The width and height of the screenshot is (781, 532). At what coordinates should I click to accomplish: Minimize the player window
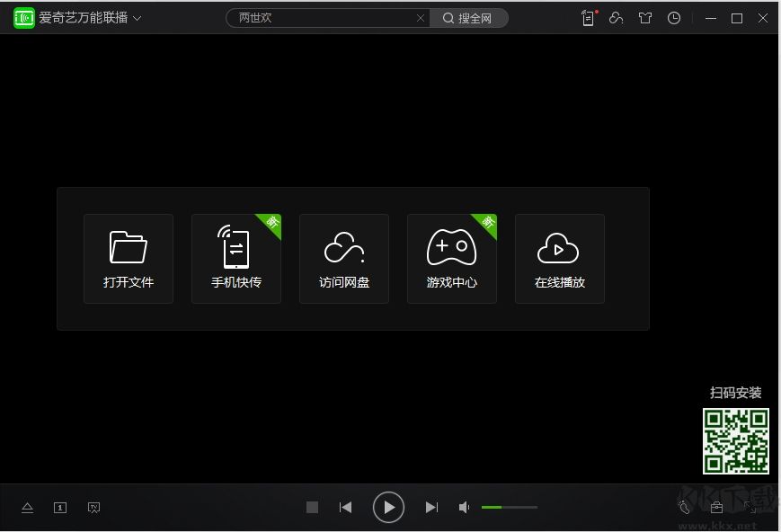(x=711, y=18)
